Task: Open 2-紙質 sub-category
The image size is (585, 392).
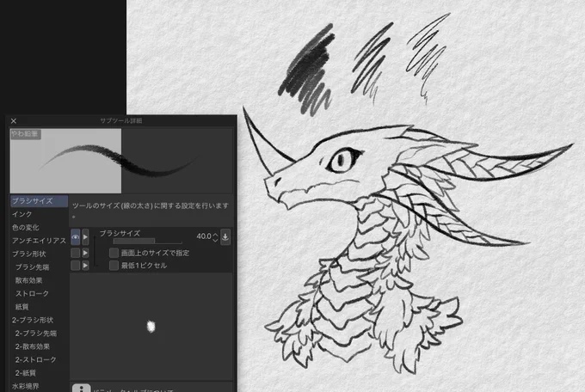Action: (39, 373)
